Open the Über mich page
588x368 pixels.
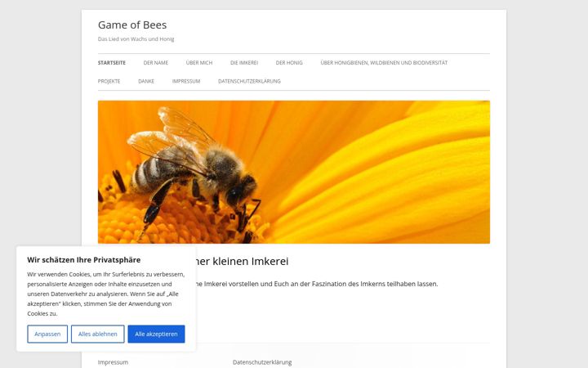pyautogui.click(x=199, y=63)
